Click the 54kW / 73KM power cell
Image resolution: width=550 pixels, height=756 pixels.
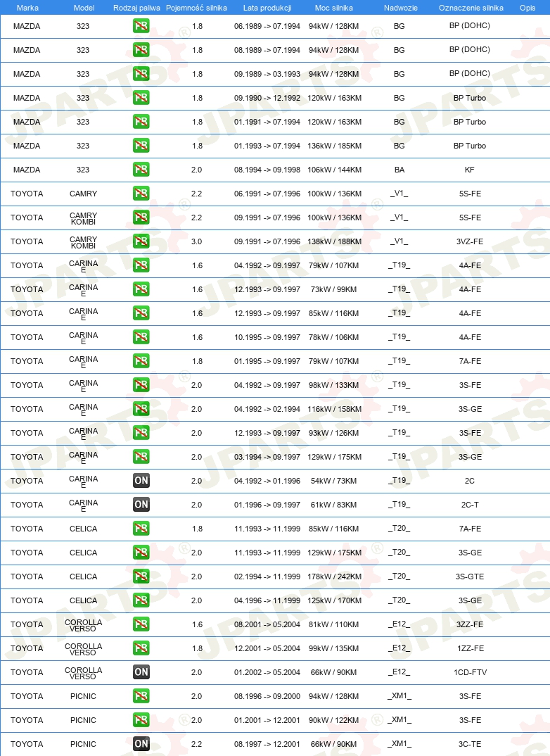[334, 481]
